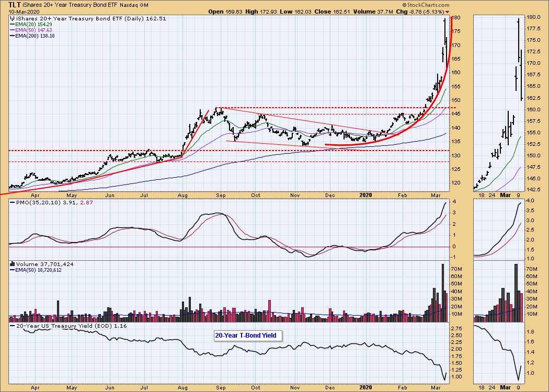Click the Nasdaq GM exchange label

134,5
